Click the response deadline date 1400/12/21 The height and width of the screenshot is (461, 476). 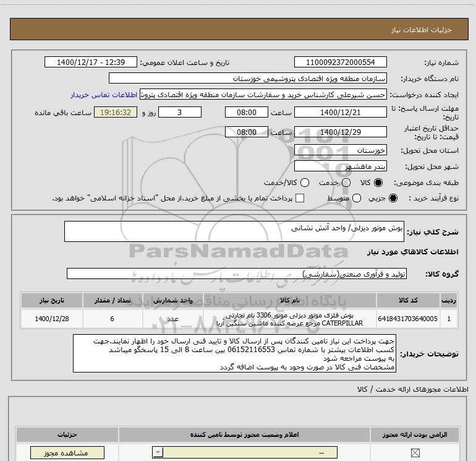340,112
